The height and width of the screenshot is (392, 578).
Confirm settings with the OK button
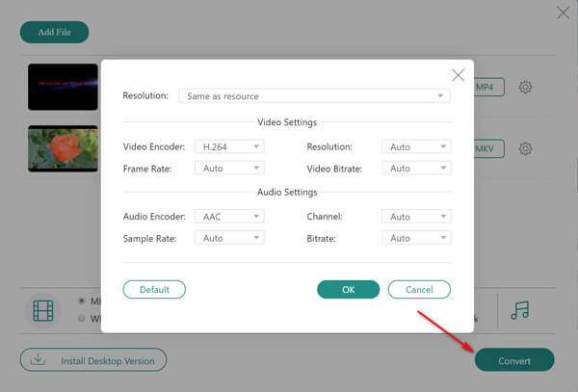pyautogui.click(x=348, y=289)
